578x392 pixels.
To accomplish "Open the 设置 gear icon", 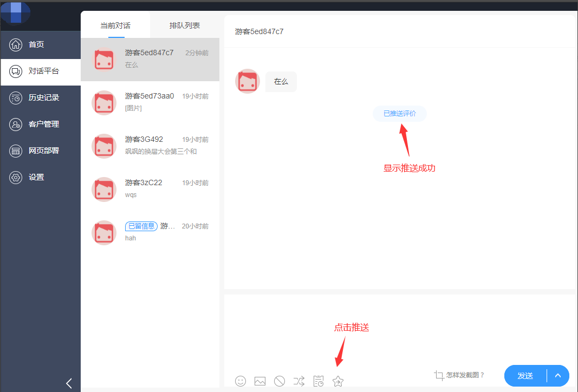I will [16, 177].
